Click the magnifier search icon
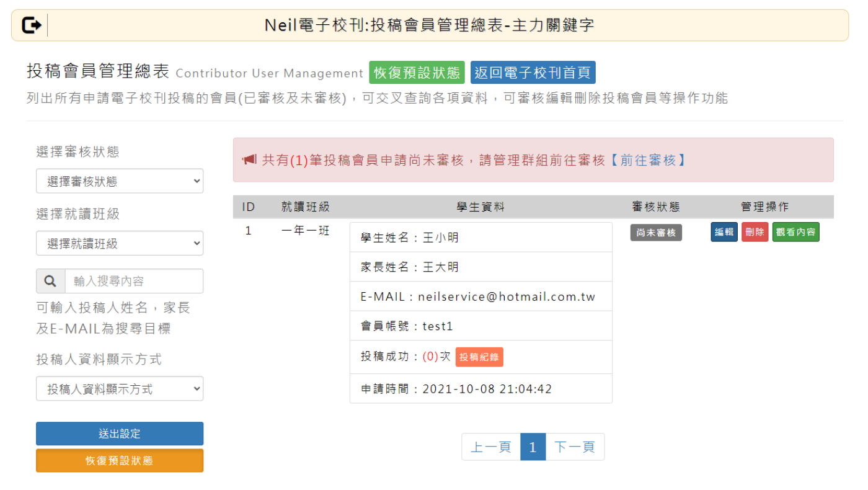The image size is (868, 490). (x=50, y=281)
